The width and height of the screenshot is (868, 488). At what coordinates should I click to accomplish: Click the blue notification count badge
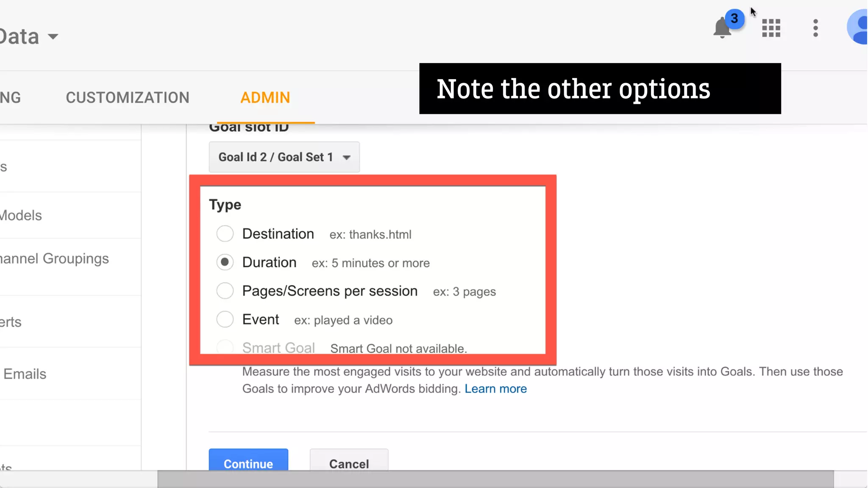tap(734, 19)
